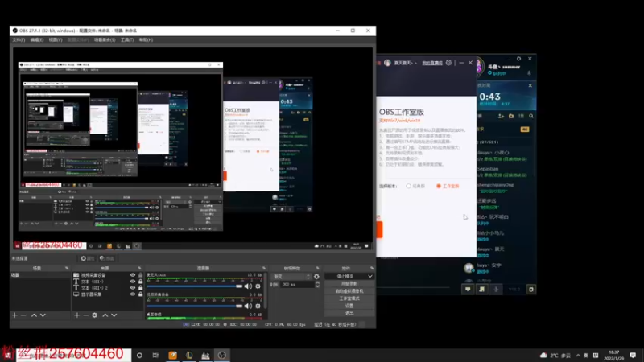Pop out the 混音器 panel dock icon

(x=264, y=268)
